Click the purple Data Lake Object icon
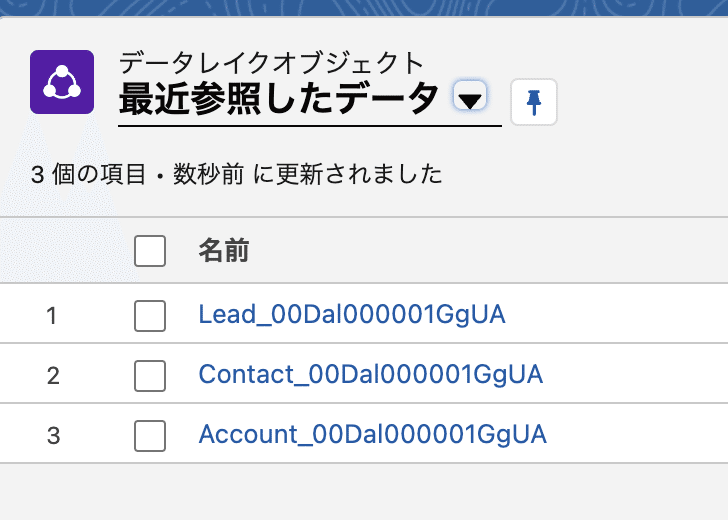 click(x=62, y=82)
